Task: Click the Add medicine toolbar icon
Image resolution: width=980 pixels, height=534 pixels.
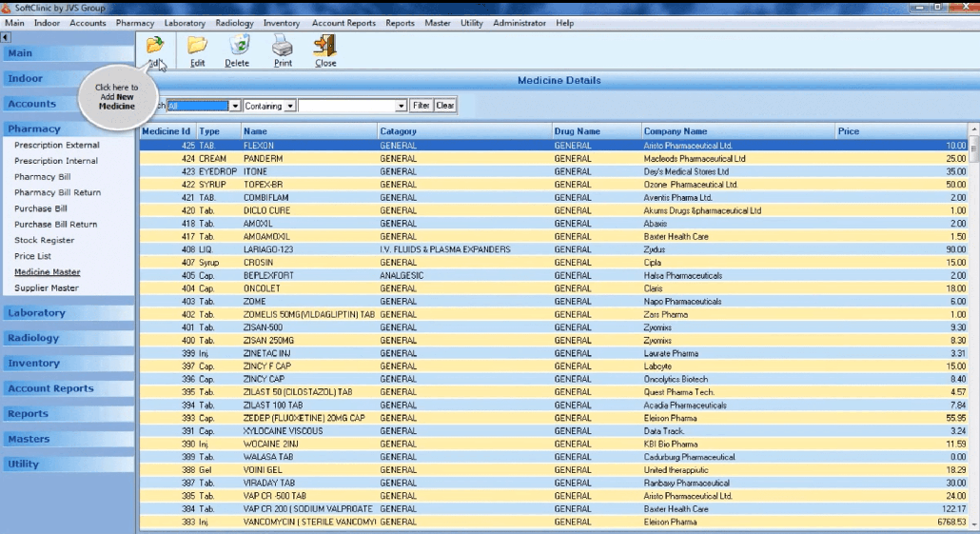Action: click(x=155, y=46)
